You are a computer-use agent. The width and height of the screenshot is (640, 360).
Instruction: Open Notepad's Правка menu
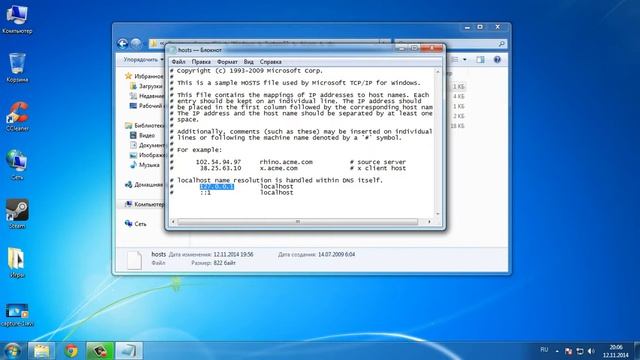(x=201, y=62)
